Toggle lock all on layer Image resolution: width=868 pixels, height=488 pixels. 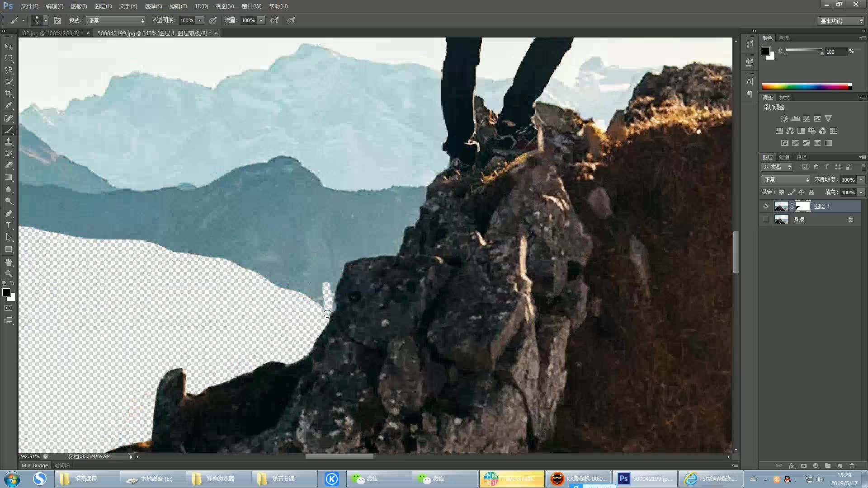pos(811,192)
